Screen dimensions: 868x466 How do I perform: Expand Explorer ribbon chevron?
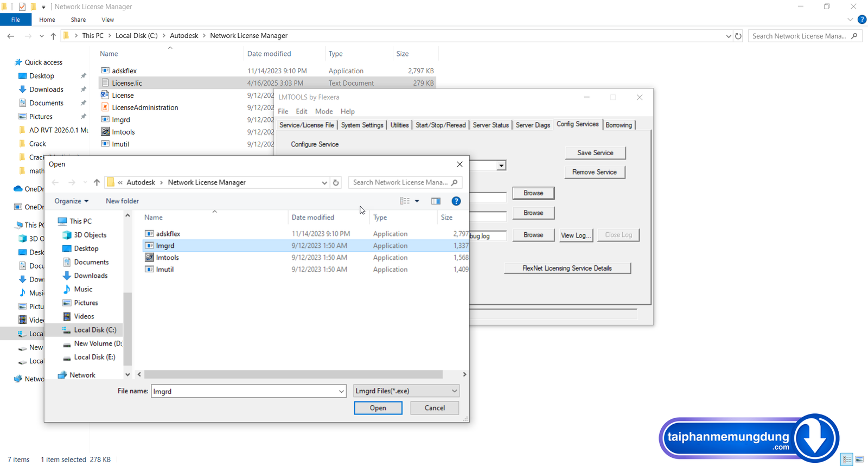850,20
